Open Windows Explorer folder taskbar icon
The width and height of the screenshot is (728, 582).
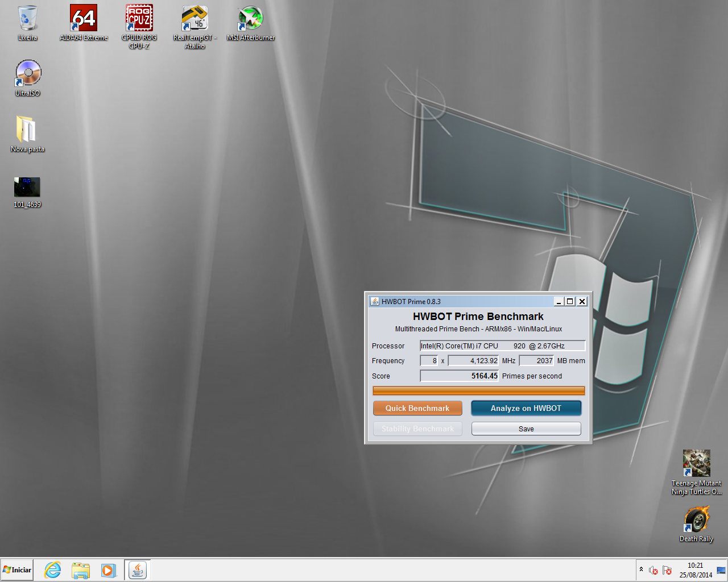[81, 570]
